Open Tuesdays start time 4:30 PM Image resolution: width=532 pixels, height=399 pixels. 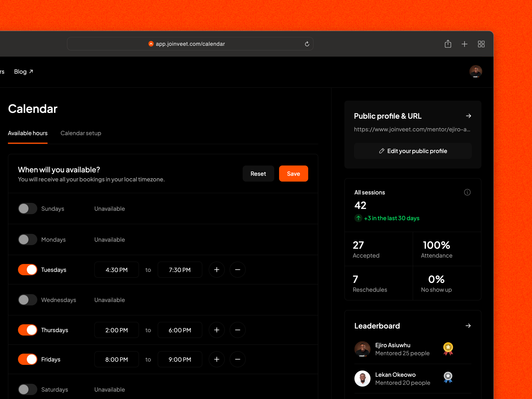coord(116,270)
